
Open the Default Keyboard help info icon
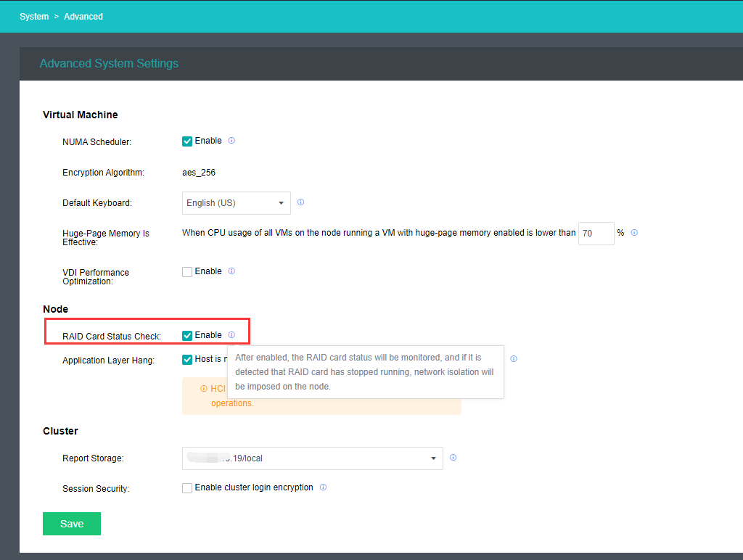[300, 202]
